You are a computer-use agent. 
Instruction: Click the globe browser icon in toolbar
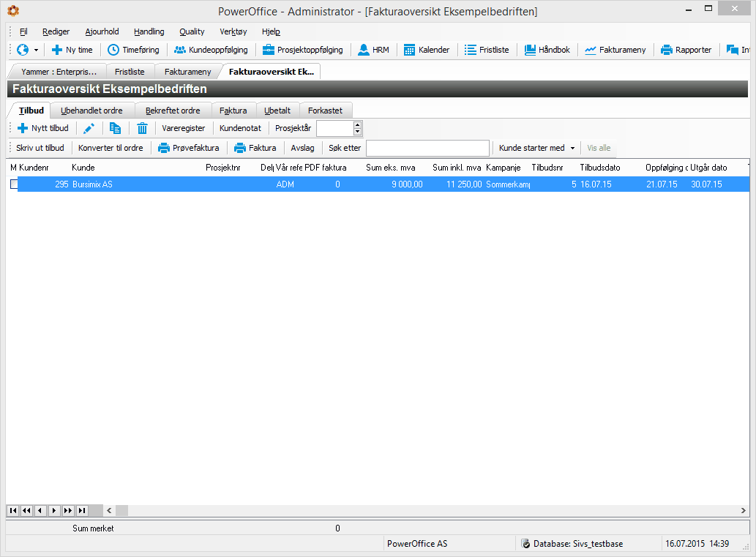click(x=22, y=50)
